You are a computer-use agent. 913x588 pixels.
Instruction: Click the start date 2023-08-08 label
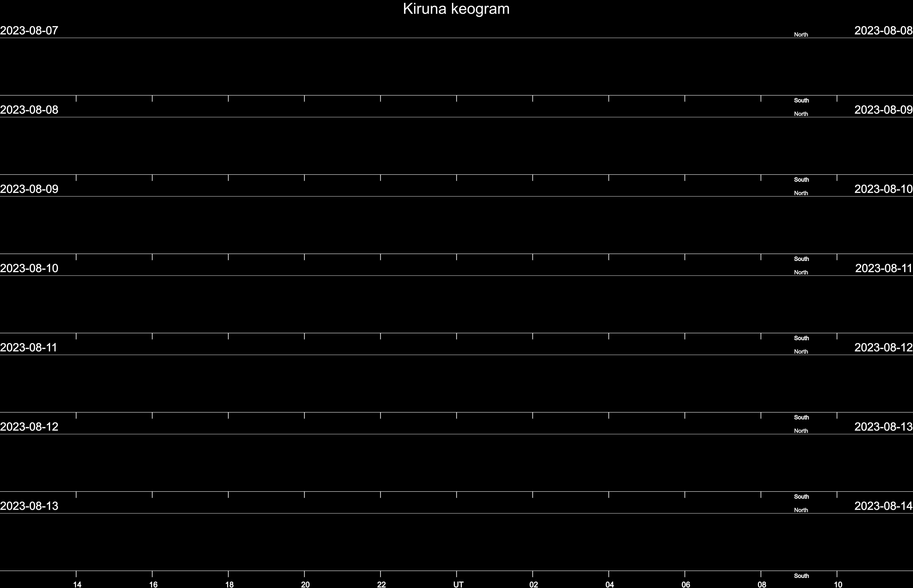(x=29, y=110)
